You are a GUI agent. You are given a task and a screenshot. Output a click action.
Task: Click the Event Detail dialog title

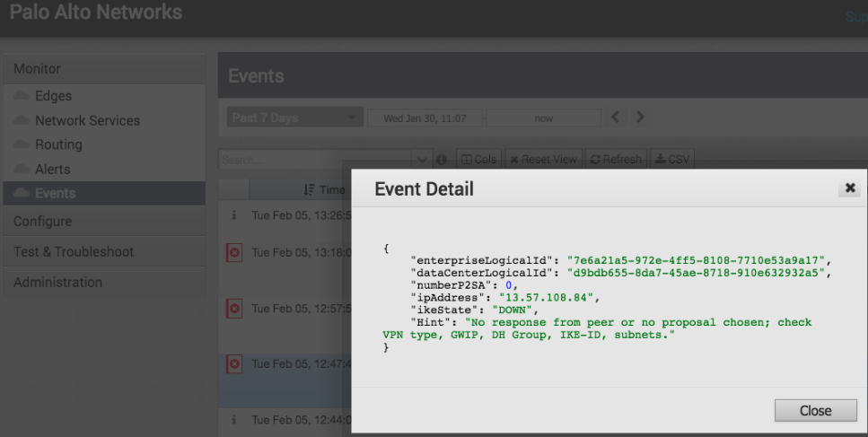[x=424, y=188]
